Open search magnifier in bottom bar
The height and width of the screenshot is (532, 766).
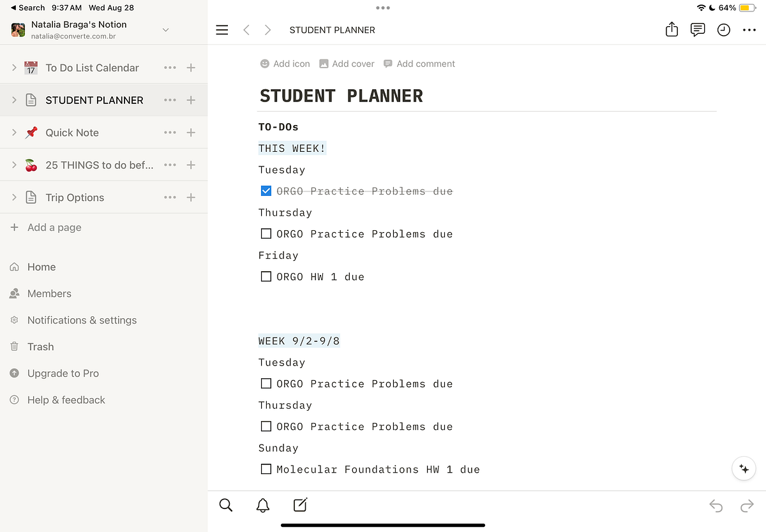(x=225, y=505)
